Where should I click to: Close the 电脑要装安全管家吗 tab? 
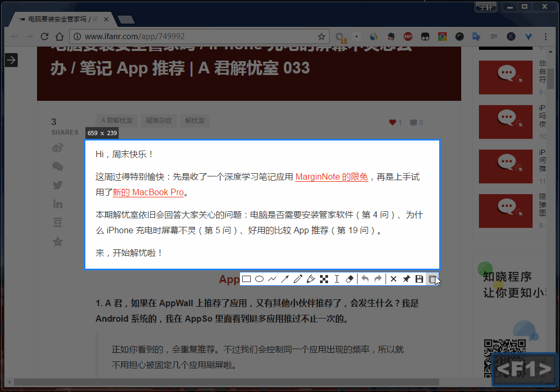point(106,19)
